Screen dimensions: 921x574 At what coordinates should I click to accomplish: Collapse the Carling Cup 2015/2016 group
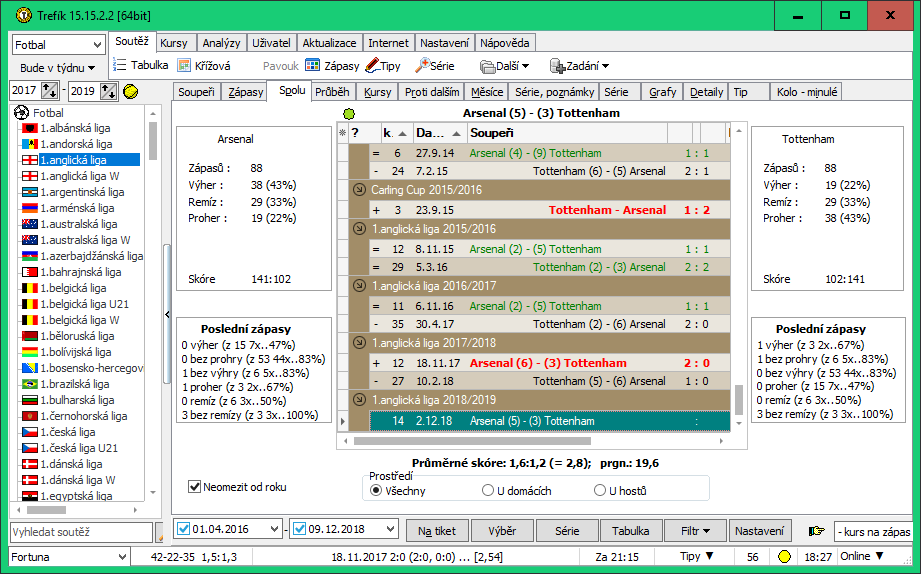[x=359, y=190]
